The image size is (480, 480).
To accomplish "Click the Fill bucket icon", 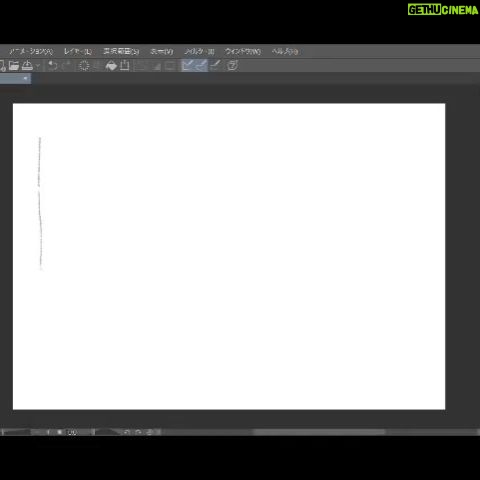I will click(111, 65).
